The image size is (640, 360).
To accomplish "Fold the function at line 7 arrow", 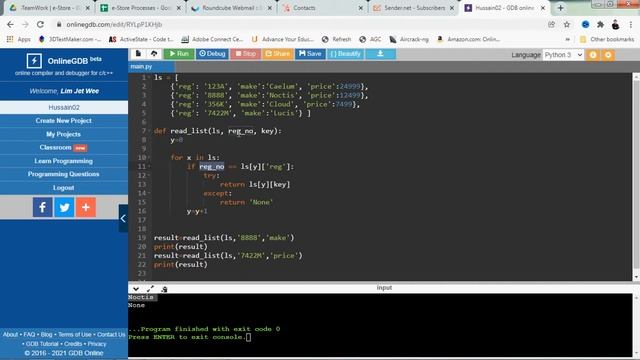I will tap(149, 131).
